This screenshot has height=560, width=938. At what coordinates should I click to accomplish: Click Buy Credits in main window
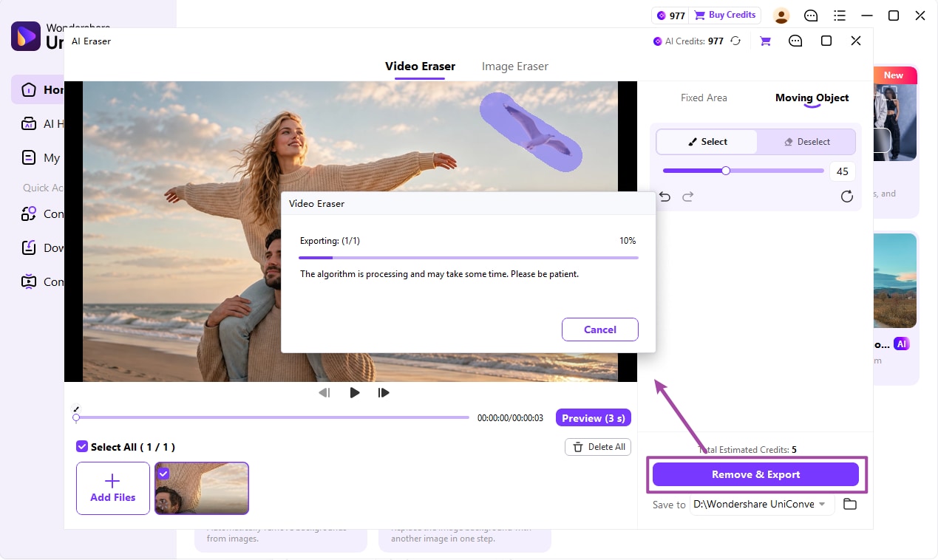pos(724,15)
